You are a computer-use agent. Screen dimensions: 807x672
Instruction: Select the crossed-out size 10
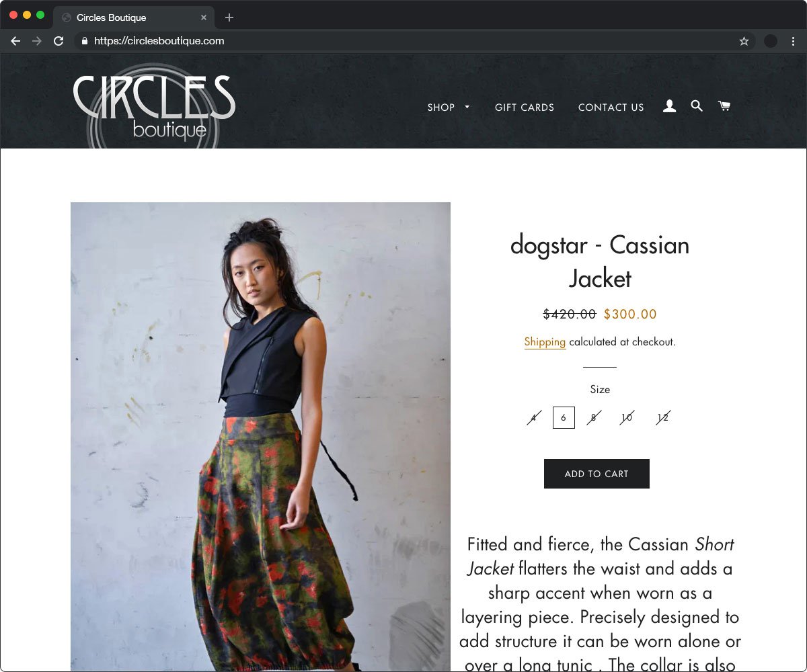click(627, 418)
